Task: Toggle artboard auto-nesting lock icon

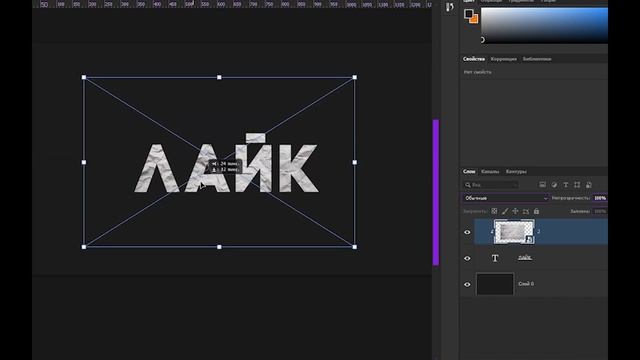Action: click(x=526, y=211)
